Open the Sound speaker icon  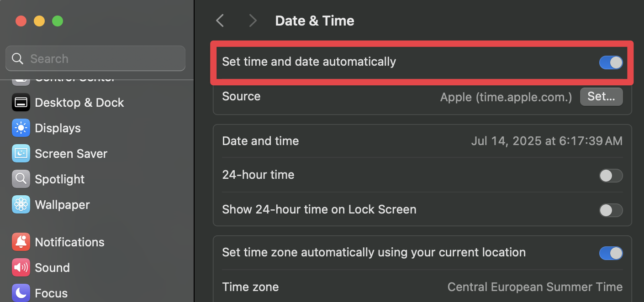coord(21,268)
